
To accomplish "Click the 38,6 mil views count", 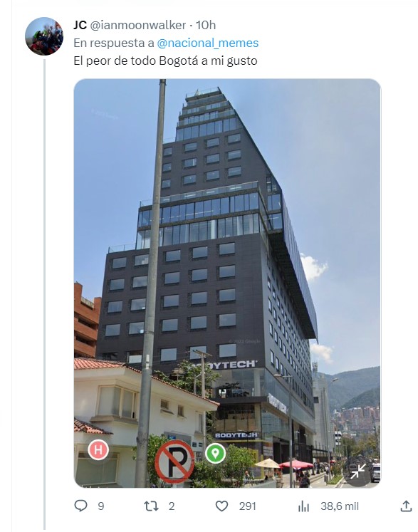I will (x=340, y=506).
